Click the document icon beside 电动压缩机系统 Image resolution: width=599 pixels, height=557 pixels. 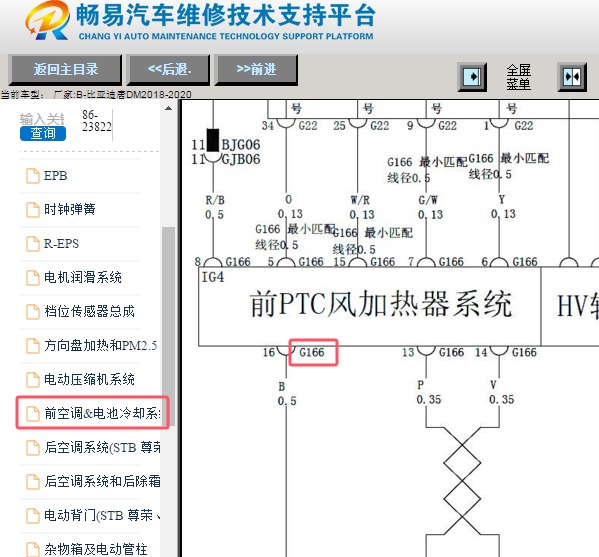(x=33, y=379)
